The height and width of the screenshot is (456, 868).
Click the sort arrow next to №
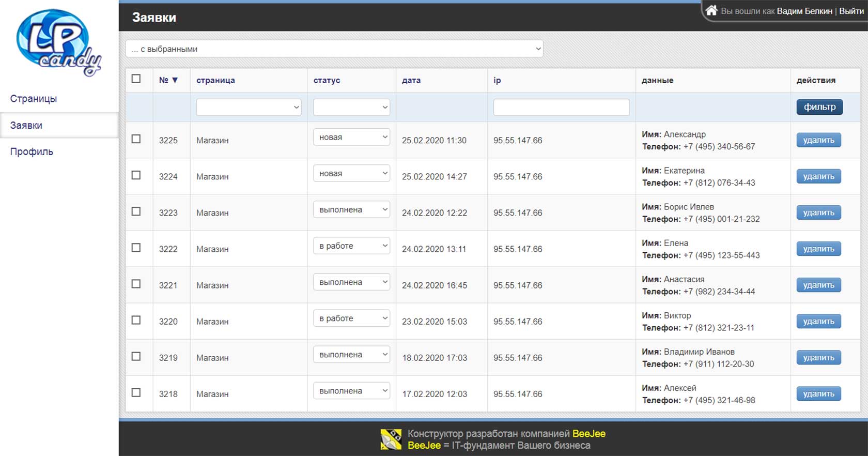(x=175, y=80)
